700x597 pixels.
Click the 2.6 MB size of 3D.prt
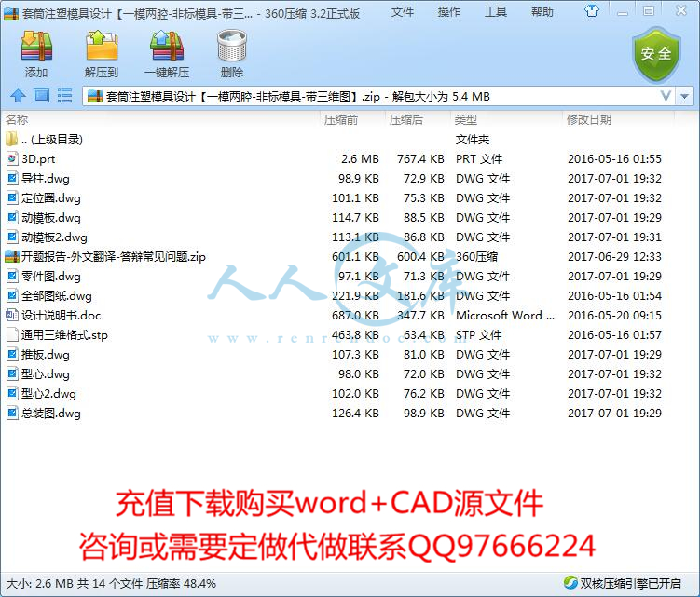coord(360,159)
